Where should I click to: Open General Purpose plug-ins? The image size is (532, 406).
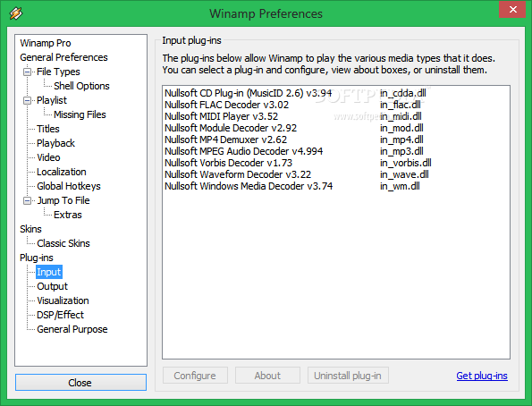(x=72, y=329)
